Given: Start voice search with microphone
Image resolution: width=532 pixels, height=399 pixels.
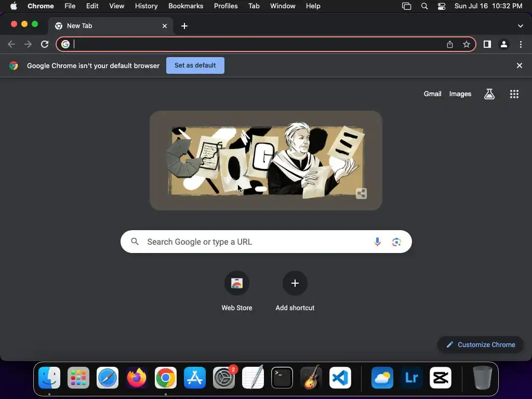Looking at the screenshot, I should 377,242.
